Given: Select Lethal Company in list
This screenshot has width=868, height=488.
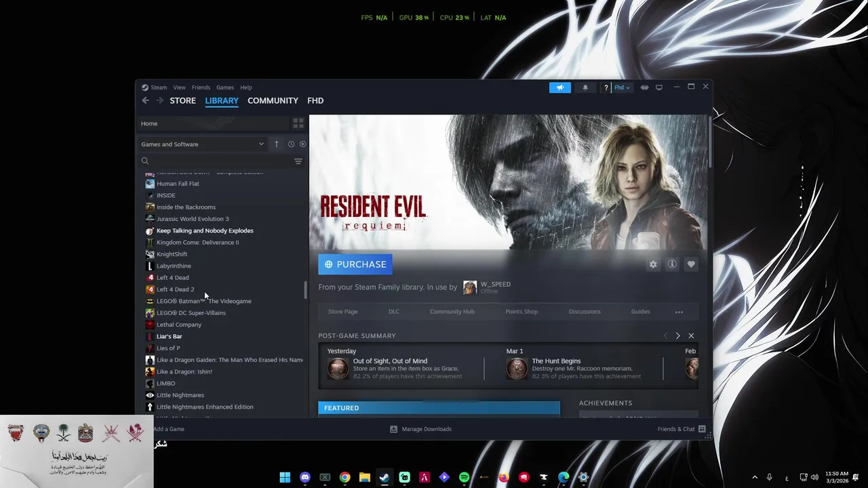Looking at the screenshot, I should tap(179, 325).
